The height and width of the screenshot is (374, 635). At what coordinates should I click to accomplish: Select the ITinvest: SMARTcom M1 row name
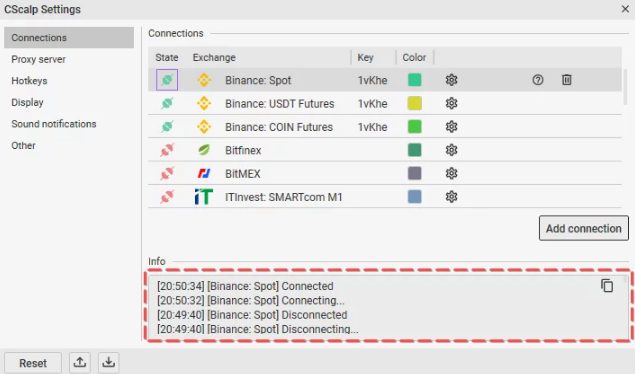(x=283, y=198)
